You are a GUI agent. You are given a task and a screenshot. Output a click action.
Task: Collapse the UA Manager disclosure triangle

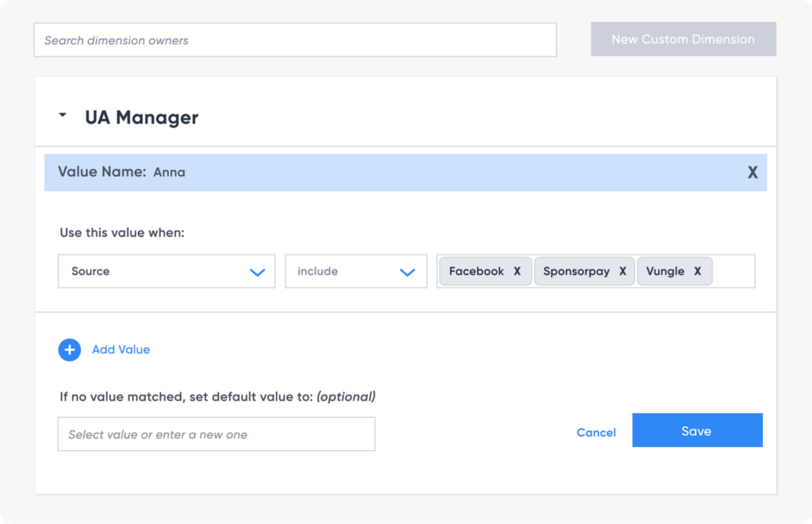point(63,114)
